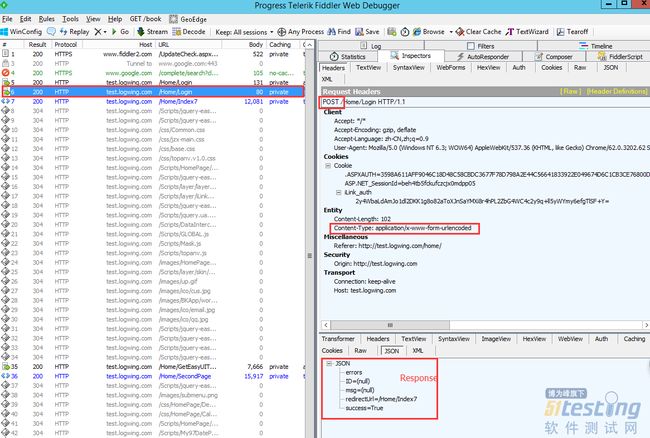The width and height of the screenshot is (650, 438).
Task: Sort sessions by the Body column header
Action: click(x=244, y=44)
